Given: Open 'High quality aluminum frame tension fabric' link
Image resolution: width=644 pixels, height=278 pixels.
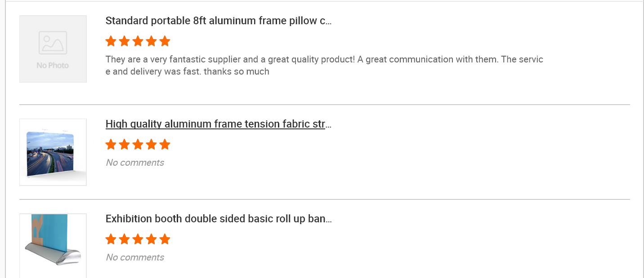Looking at the screenshot, I should (219, 124).
